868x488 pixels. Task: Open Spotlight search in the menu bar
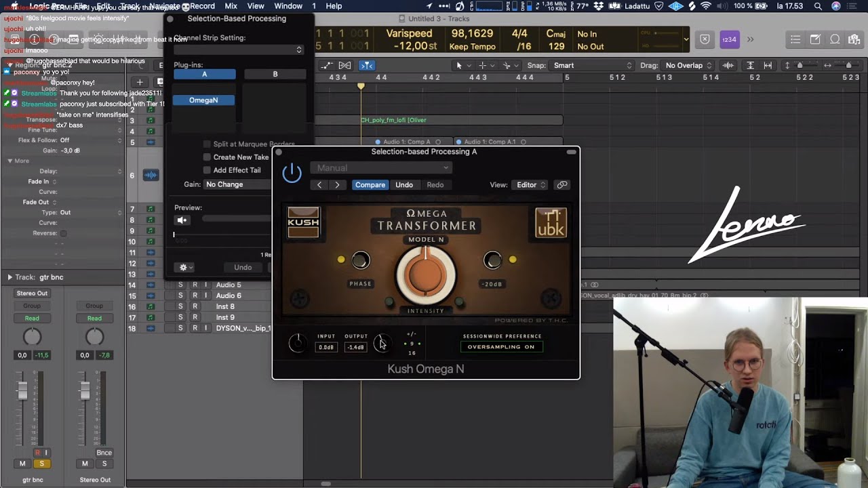818,6
